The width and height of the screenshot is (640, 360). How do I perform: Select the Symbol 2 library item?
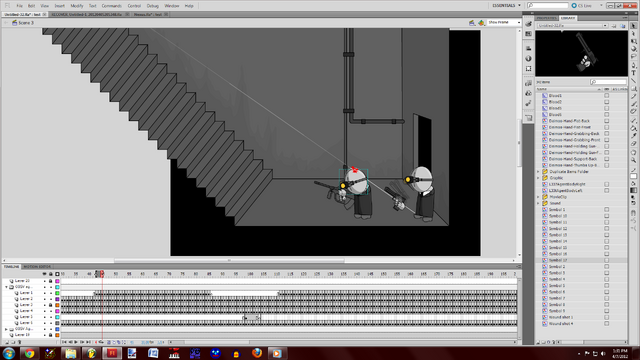click(x=557, y=267)
